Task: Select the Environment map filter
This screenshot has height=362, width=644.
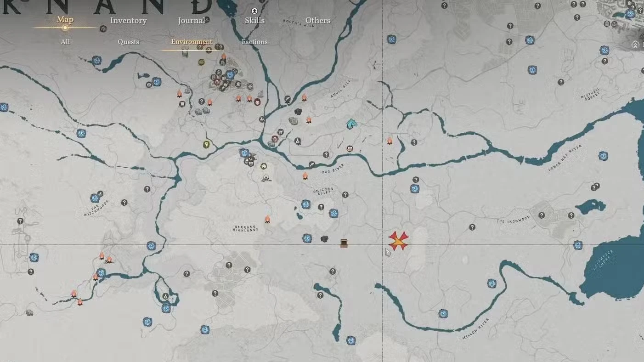Action: tap(192, 42)
